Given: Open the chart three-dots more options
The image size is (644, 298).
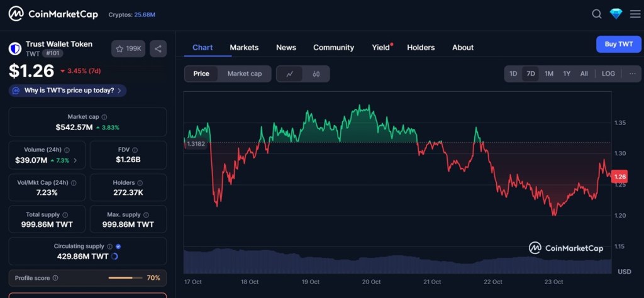Looking at the screenshot, I should [631, 74].
